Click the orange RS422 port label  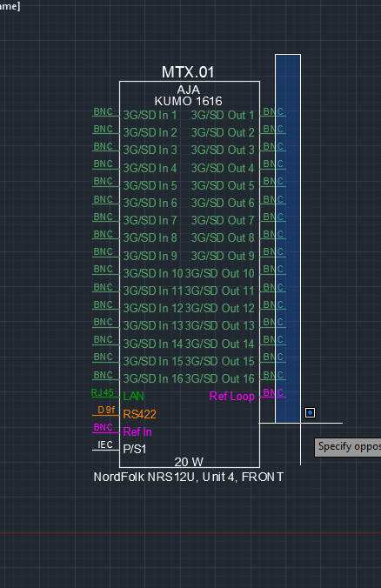(x=139, y=414)
